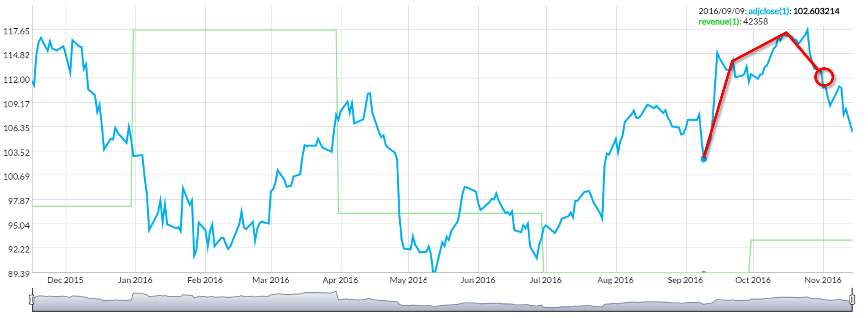Click the blue highlighted data point at 2016/09/09
This screenshot has width=868, height=318.
tap(704, 159)
